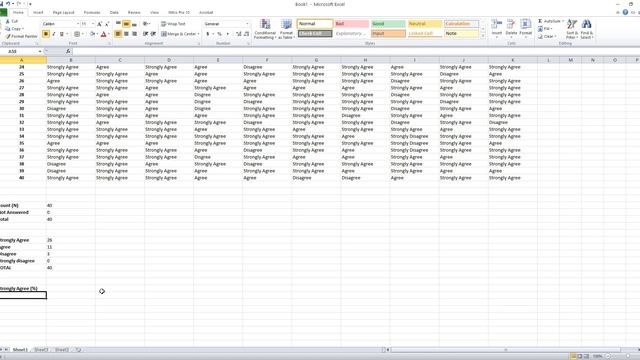
Task: Click the red Font Color button
Action: (x=103, y=34)
